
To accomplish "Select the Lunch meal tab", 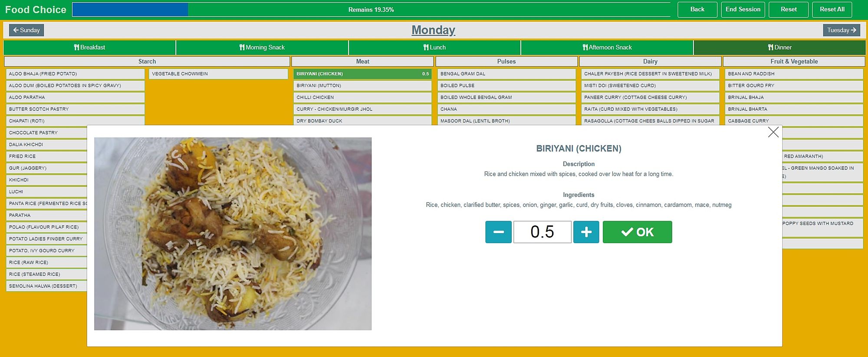I will 434,47.
